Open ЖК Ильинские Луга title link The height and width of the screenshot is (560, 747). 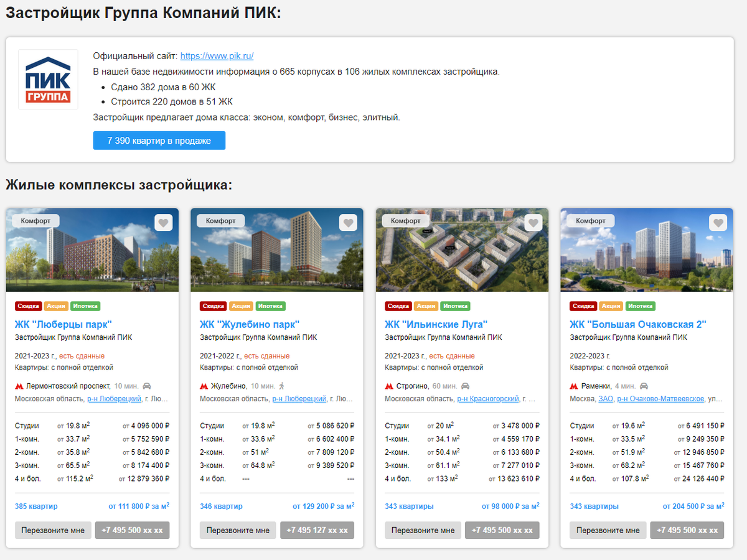click(x=436, y=324)
